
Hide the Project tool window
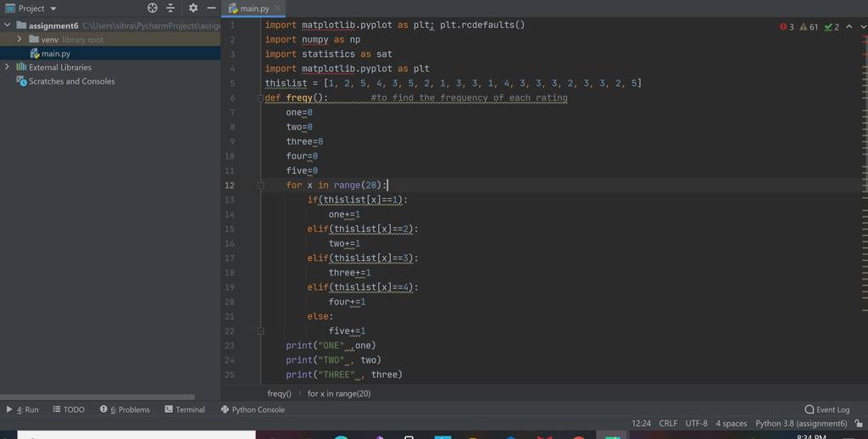211,8
